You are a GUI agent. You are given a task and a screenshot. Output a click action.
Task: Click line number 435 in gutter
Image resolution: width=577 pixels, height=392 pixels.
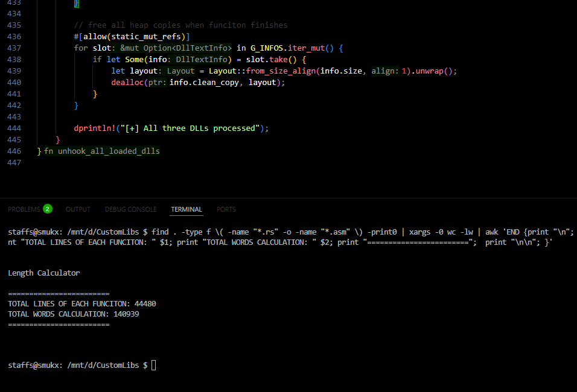[14, 25]
